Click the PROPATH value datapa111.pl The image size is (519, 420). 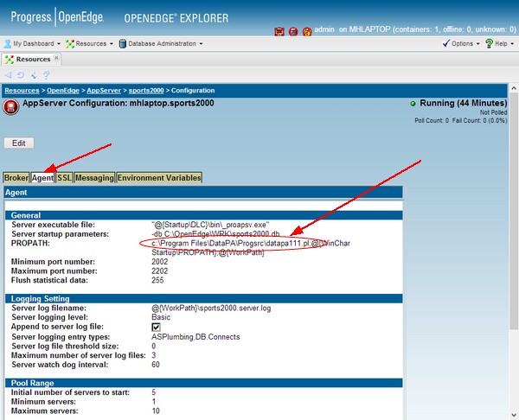[x=229, y=244]
